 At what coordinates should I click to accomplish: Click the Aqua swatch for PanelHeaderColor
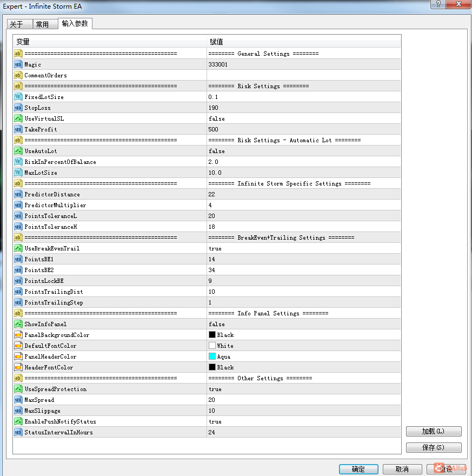(212, 356)
